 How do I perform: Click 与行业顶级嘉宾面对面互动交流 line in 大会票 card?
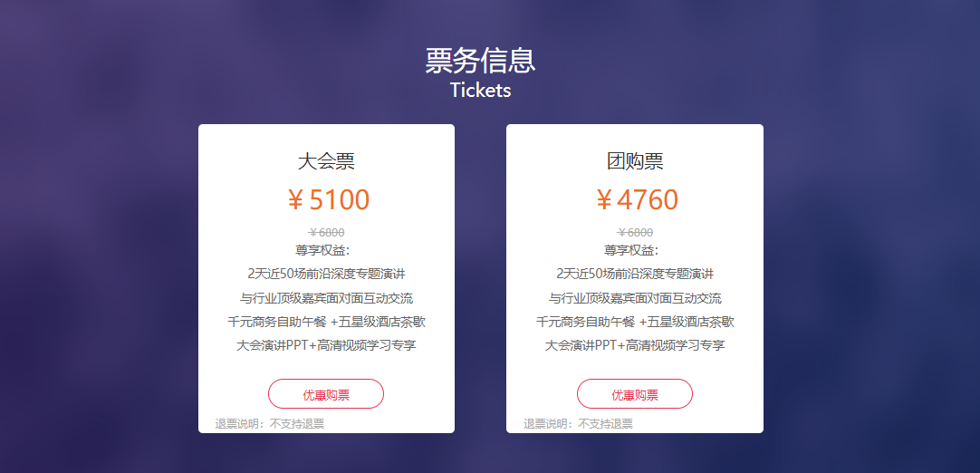coord(326,298)
